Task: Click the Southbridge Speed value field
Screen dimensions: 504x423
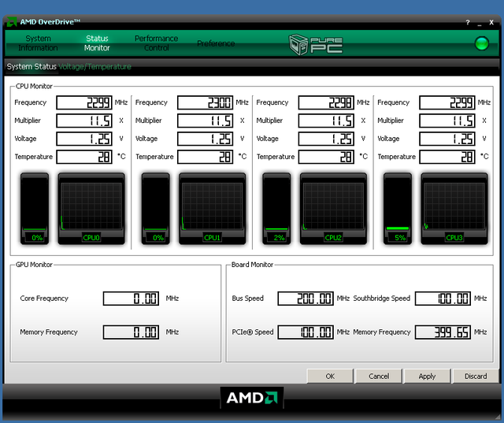Action: coord(443,299)
